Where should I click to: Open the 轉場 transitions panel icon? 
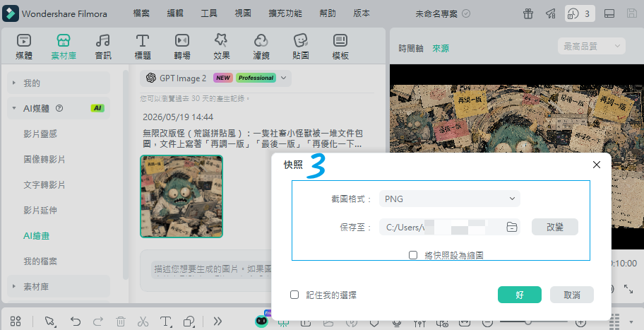coord(182,40)
